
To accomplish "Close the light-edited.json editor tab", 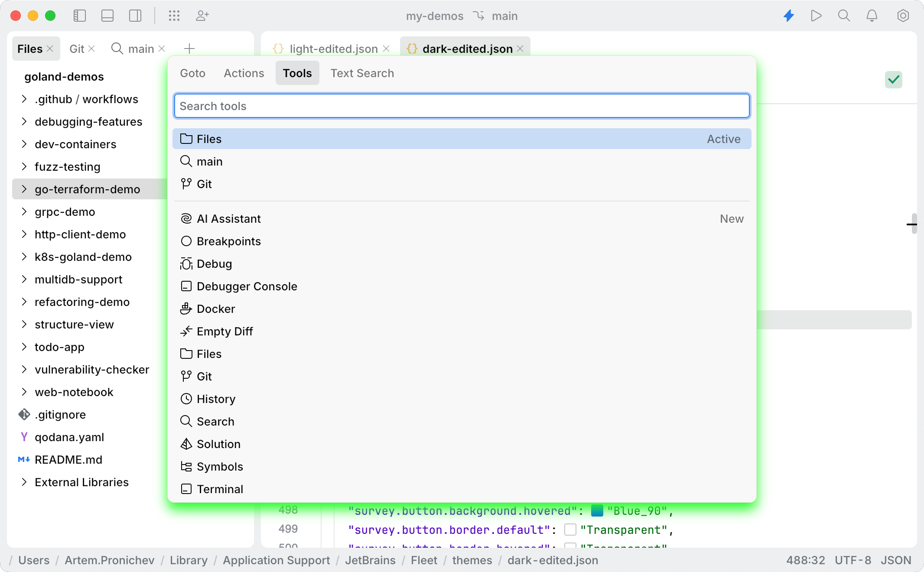I will coord(386,49).
